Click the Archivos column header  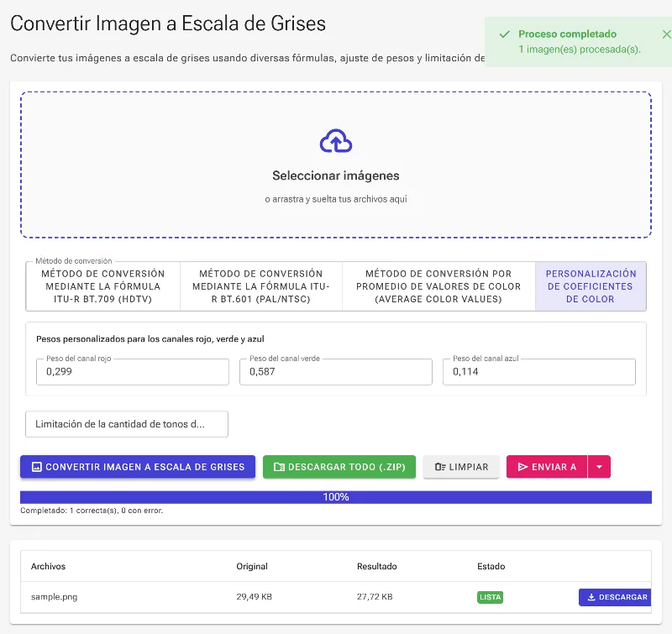pyautogui.click(x=48, y=566)
